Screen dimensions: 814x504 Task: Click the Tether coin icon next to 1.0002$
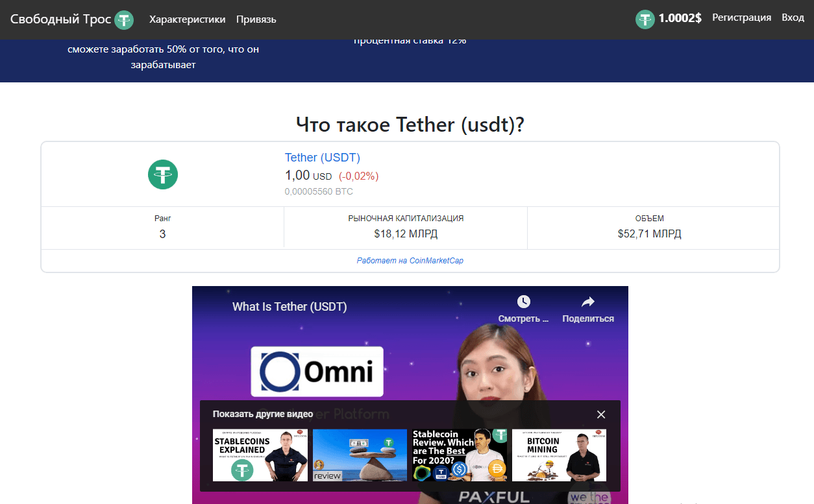pos(645,19)
